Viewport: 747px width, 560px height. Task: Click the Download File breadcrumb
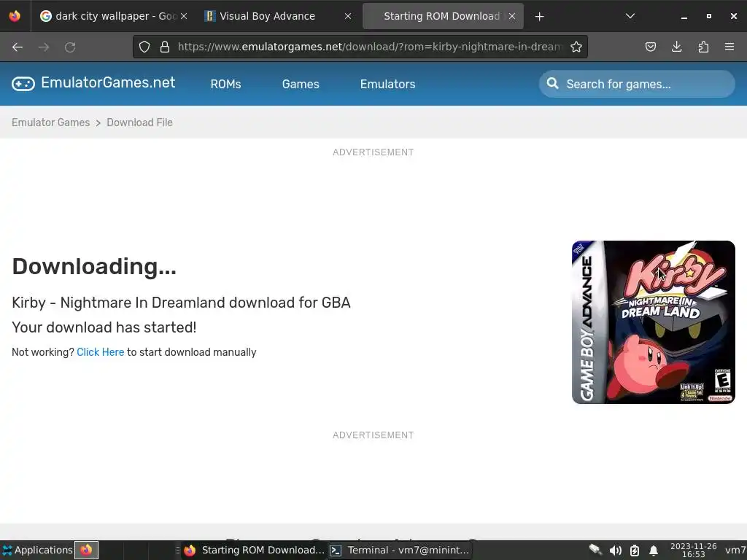tap(139, 122)
